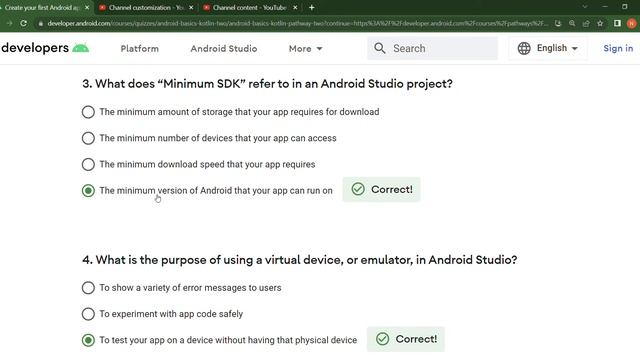Click the Search input field

(432, 48)
